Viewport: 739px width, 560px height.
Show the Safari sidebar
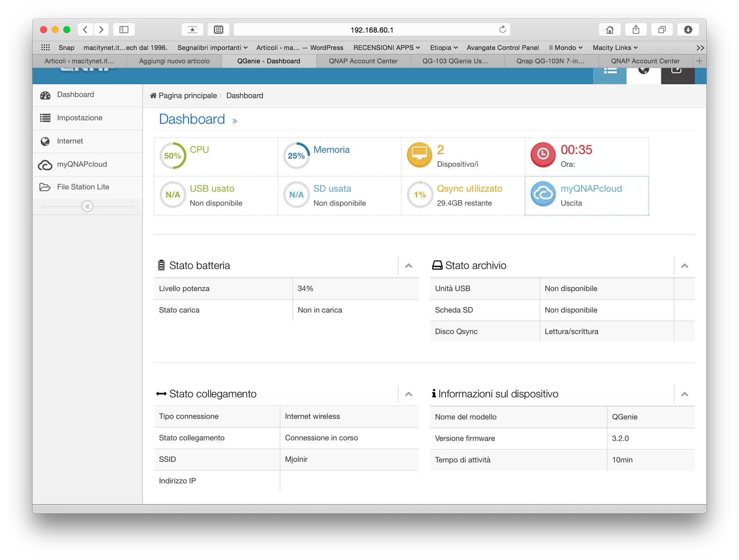tap(124, 30)
